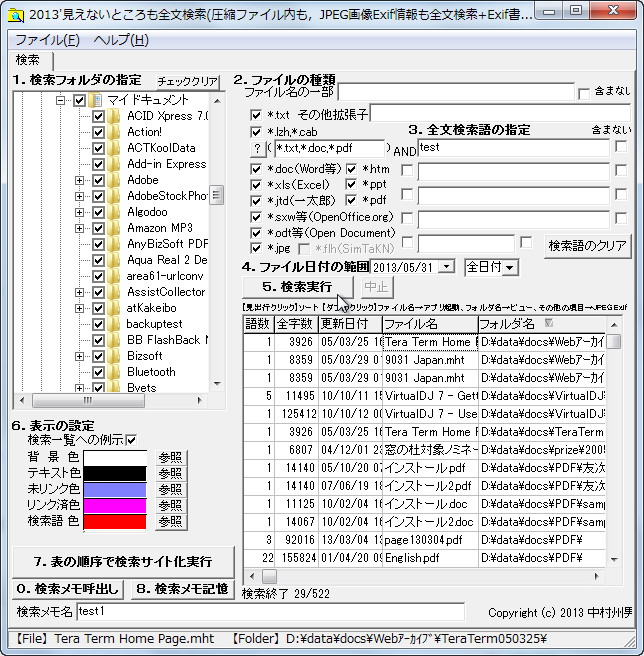This screenshot has width=644, height=656.
Task: Expand the AdobeStockPhoto folder node
Action: [79, 196]
